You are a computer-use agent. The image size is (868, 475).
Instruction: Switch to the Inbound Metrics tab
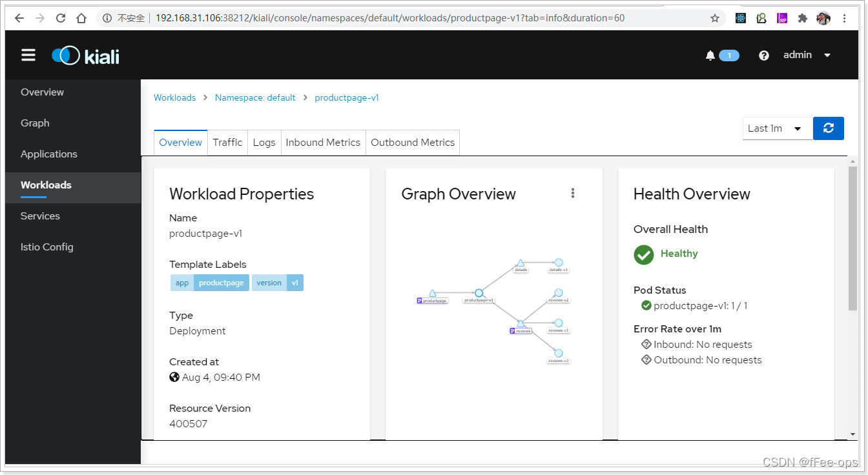coord(323,143)
